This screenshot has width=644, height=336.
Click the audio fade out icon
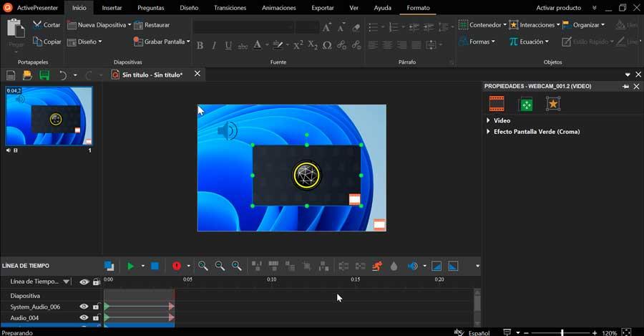pyautogui.click(x=453, y=266)
